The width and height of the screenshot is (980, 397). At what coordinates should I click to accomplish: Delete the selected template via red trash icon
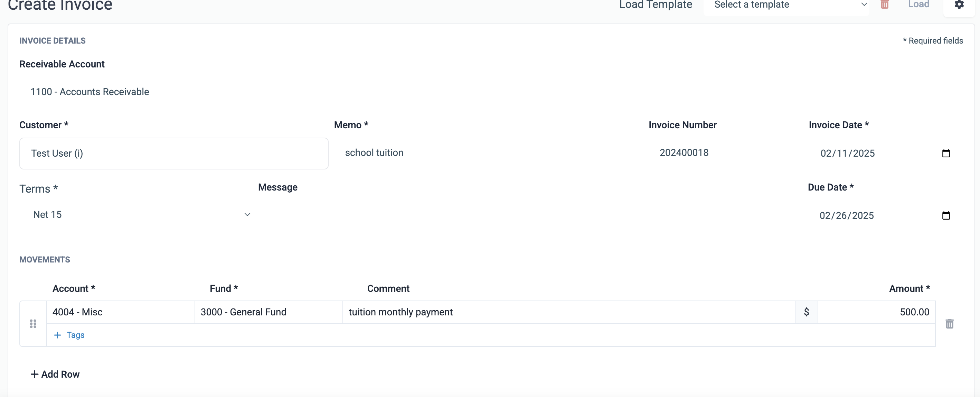(885, 4)
